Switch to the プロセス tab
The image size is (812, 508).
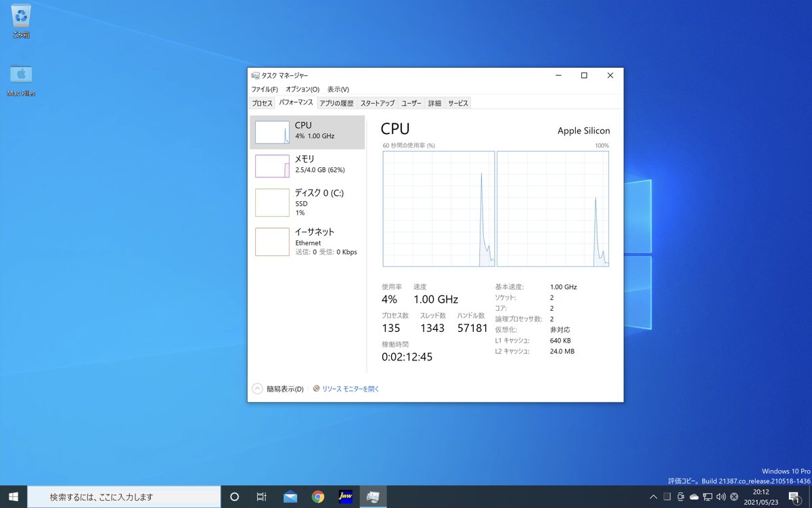click(263, 103)
